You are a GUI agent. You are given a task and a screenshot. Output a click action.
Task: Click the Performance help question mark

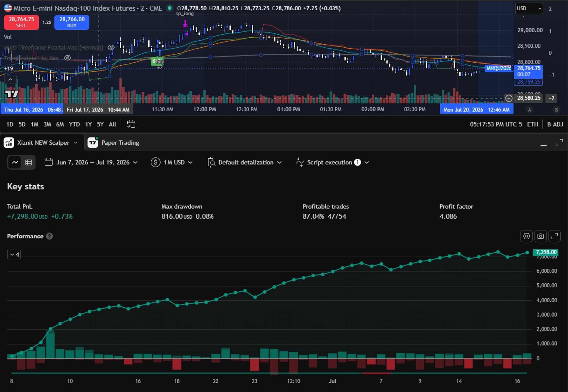coord(49,236)
